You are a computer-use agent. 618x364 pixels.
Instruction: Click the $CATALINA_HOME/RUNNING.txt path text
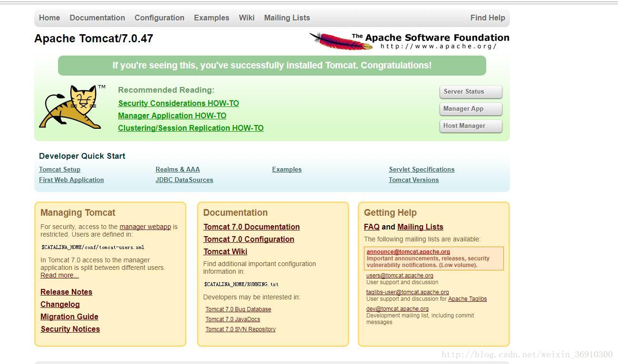click(x=241, y=284)
